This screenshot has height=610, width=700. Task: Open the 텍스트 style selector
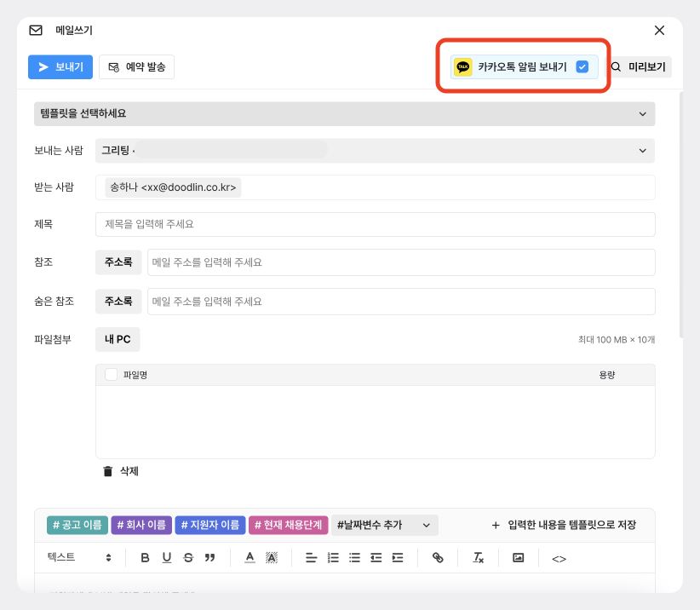tap(79, 558)
